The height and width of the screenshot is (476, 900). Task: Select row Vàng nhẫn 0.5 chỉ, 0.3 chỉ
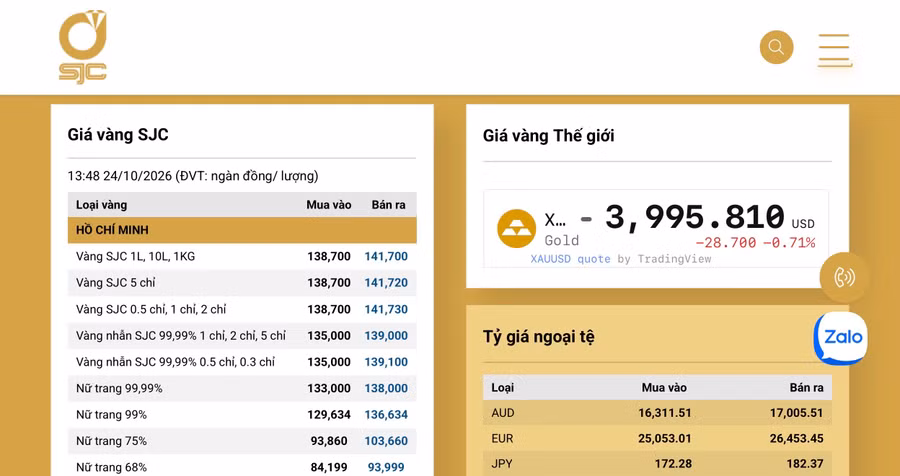[242, 362]
